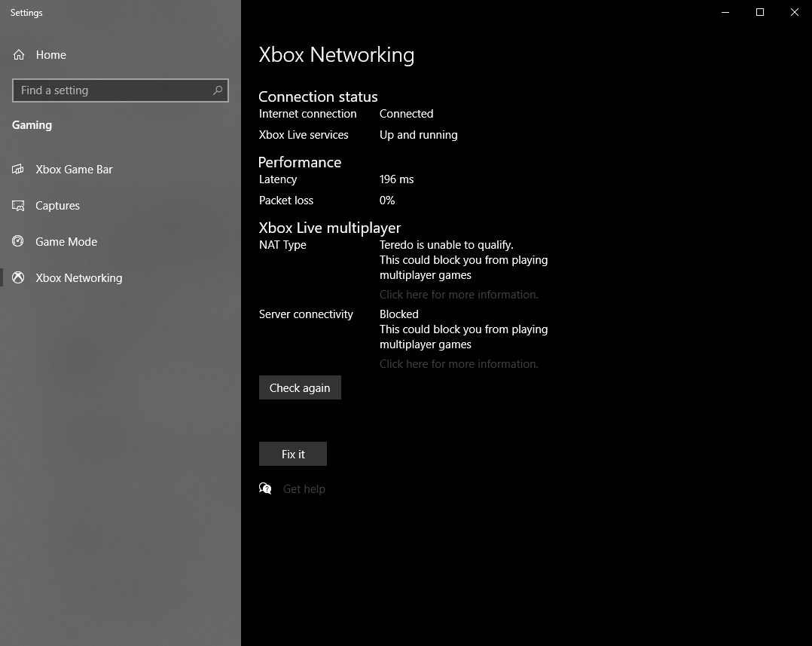Screen dimensions: 812x646
Task: Open more information link under NAT Type
Action: (459, 295)
